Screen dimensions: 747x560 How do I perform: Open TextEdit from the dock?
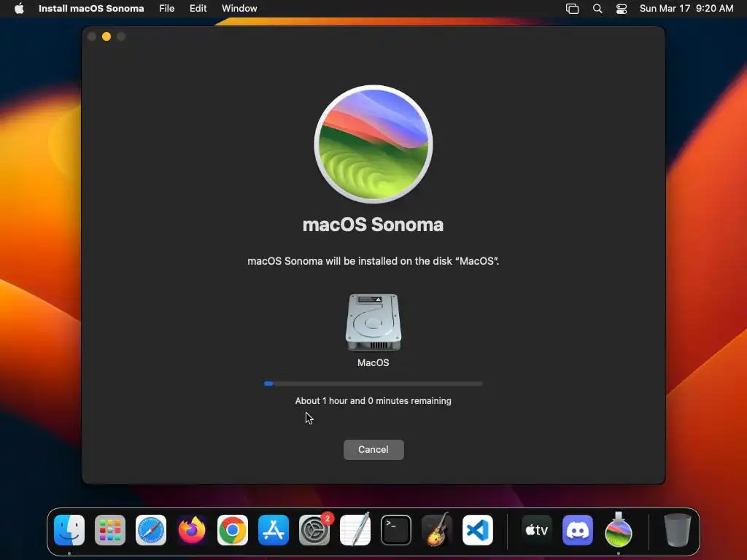pyautogui.click(x=355, y=530)
